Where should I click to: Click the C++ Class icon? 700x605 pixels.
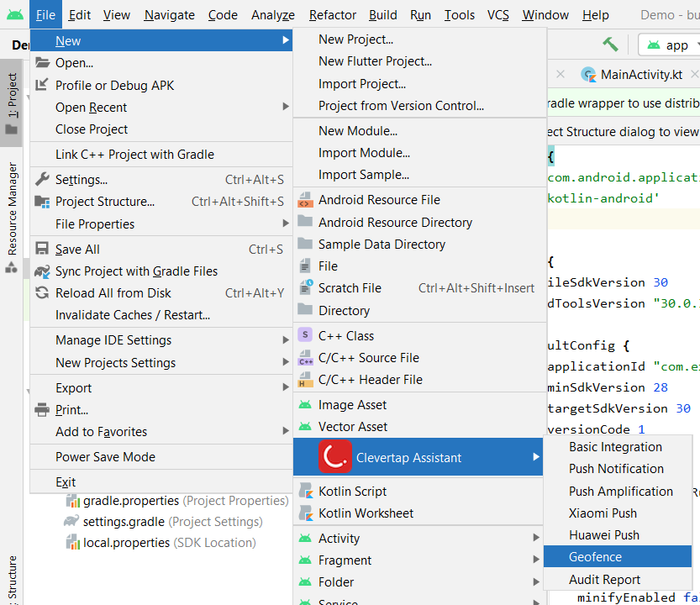305,334
